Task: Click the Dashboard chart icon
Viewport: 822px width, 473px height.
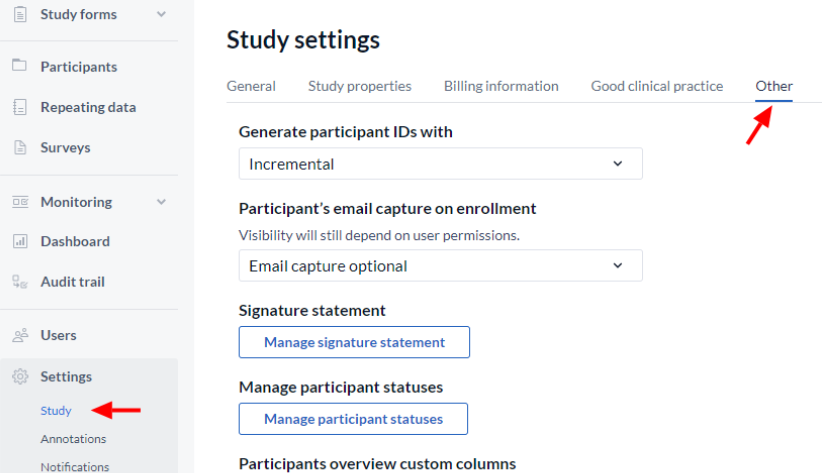Action: tap(20, 241)
